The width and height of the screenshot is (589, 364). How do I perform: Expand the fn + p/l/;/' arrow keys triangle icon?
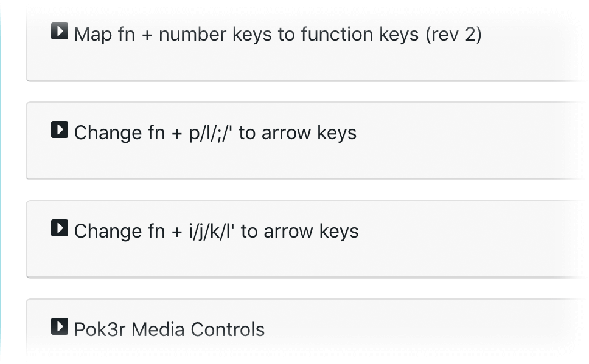pos(60,129)
